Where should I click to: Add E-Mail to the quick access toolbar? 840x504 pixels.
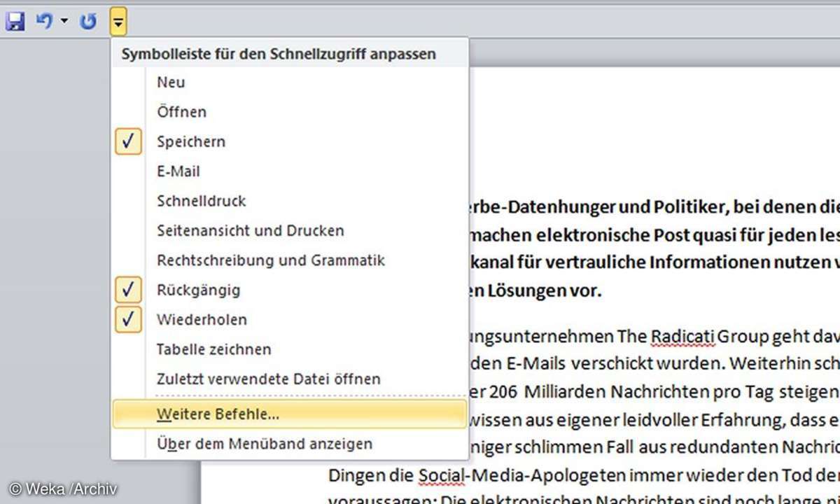coord(178,171)
